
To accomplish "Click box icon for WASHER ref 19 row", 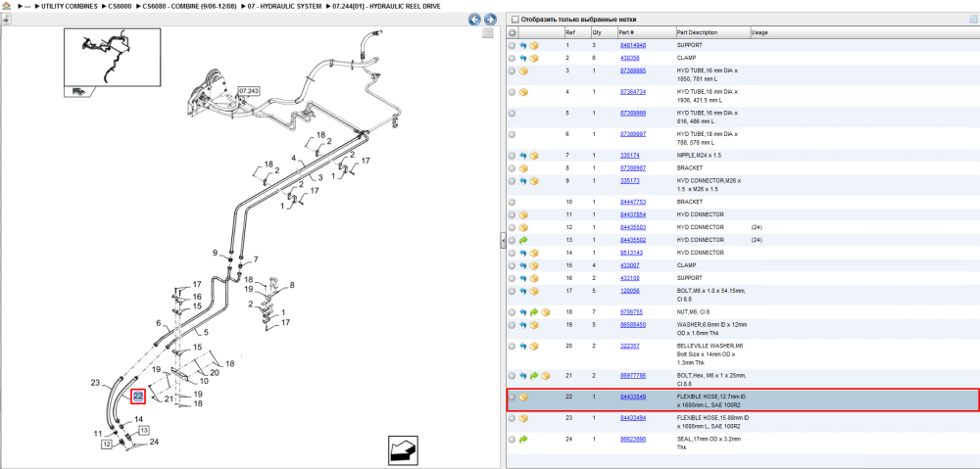I will (534, 325).
